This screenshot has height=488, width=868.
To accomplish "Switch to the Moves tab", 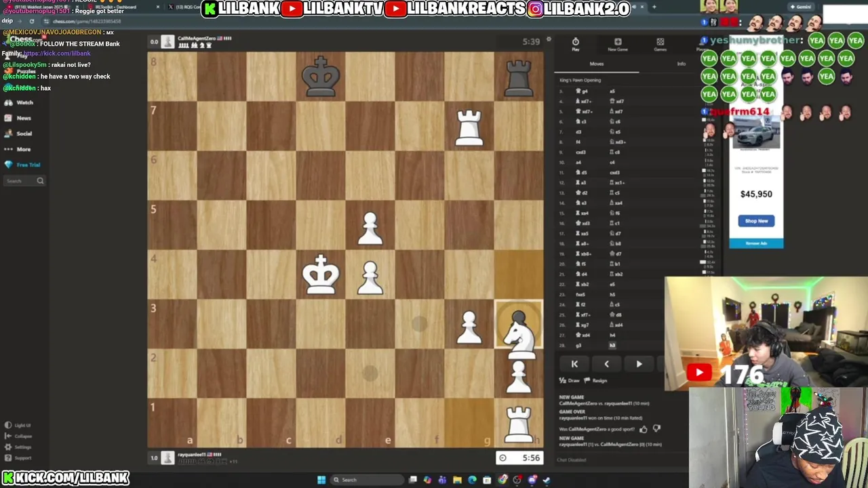I will 596,64.
